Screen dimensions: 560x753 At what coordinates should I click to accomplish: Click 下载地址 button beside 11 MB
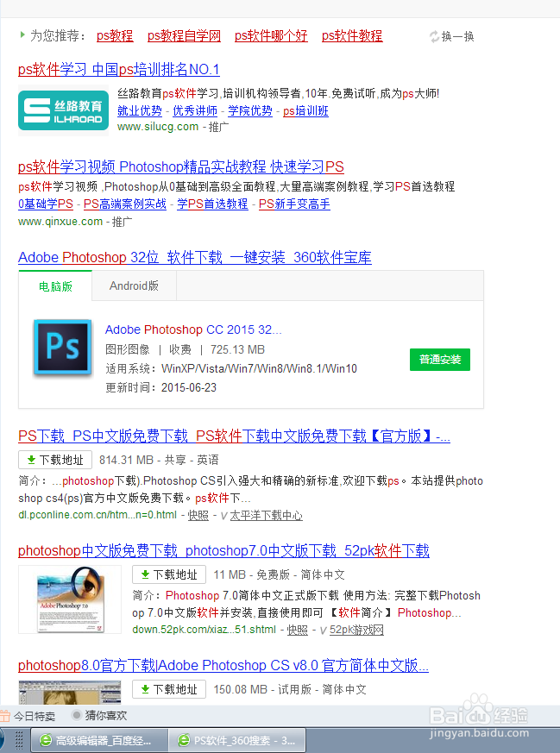tap(169, 574)
